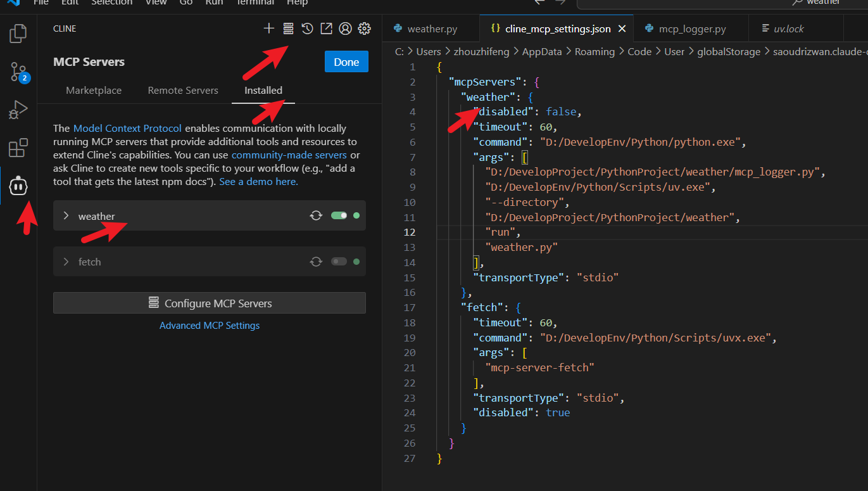This screenshot has width=868, height=491.
Task: Open the Help menu
Action: 297,3
